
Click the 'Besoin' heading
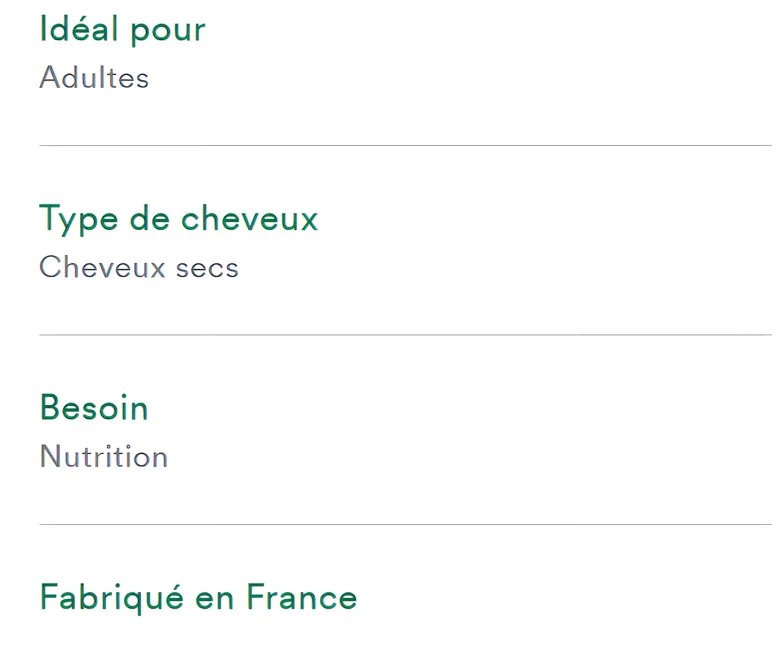(x=94, y=408)
